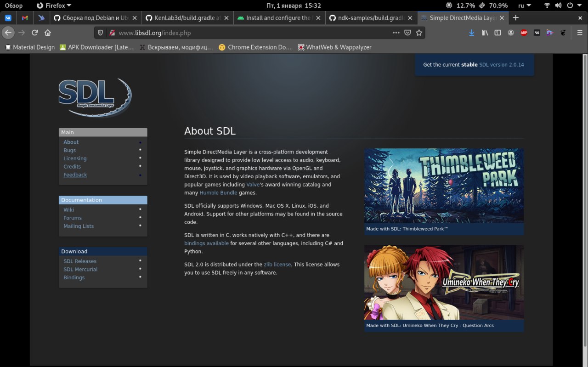The image size is (588, 367).
Task: Open the Firefox application menu in top bar
Action: click(x=54, y=6)
